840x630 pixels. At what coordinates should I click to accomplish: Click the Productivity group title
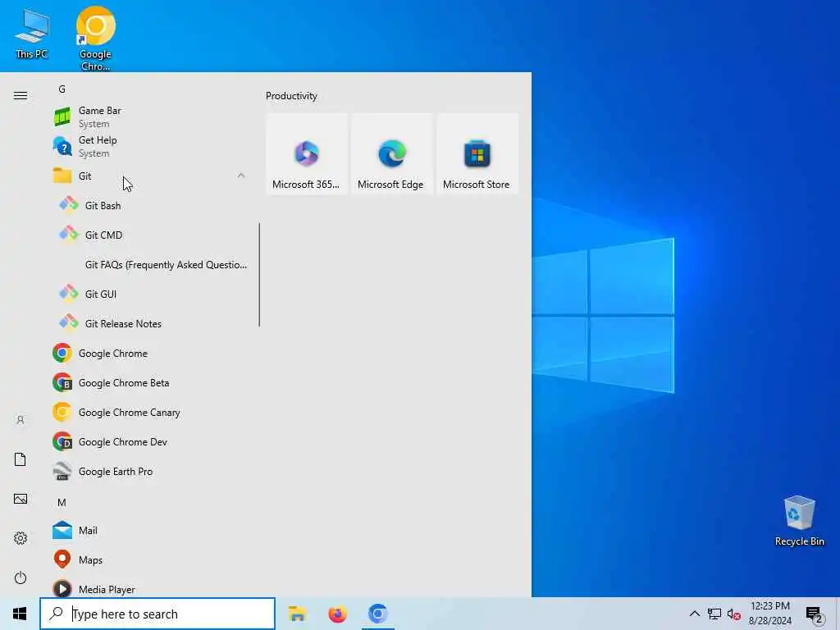point(291,96)
